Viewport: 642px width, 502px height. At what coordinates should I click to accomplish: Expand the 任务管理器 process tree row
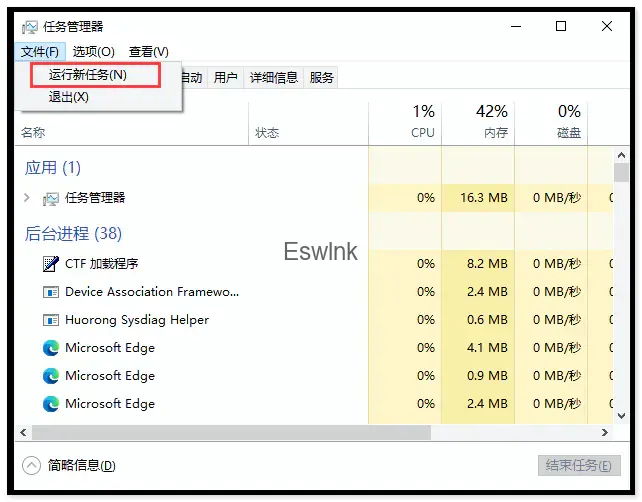coord(27,198)
